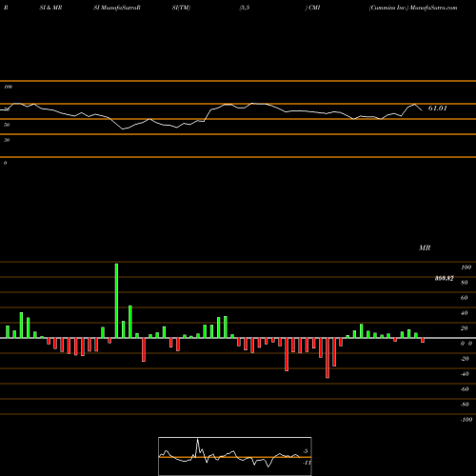Click the -100 label on MR axis
The height and width of the screenshot is (476, 476).
[x=466, y=420]
